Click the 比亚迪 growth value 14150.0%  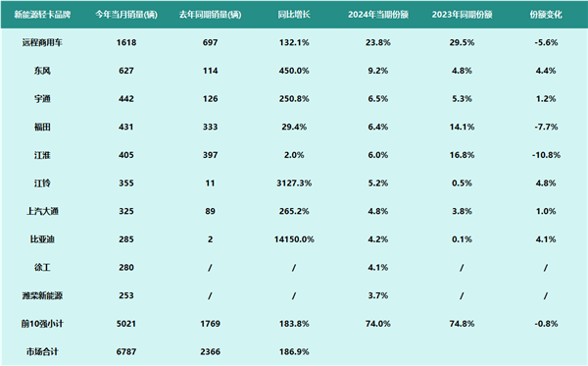[294, 239]
